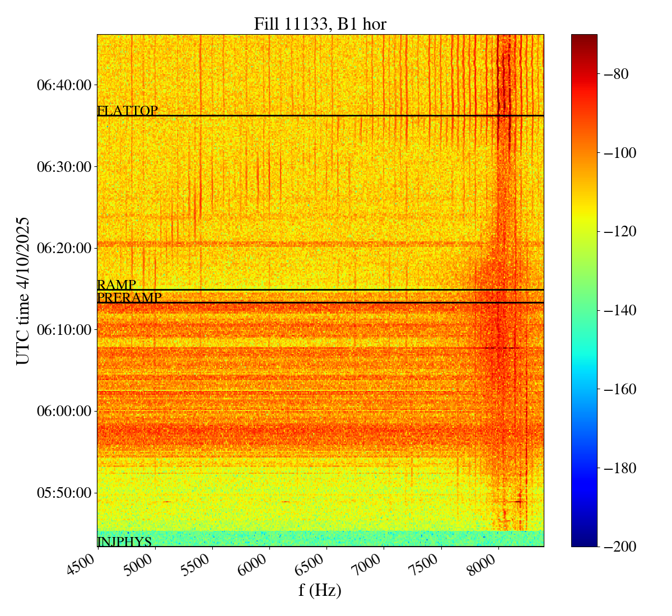Click the "UTC time 4/10/2025" y-axis label
This screenshot has width=672, height=616.
pos(23,290)
